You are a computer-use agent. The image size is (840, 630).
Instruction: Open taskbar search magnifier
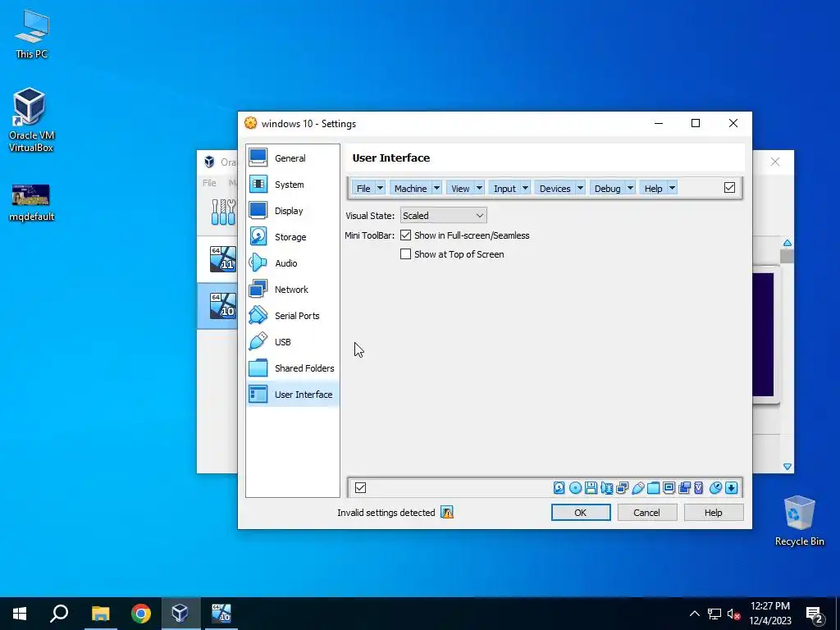[59, 614]
